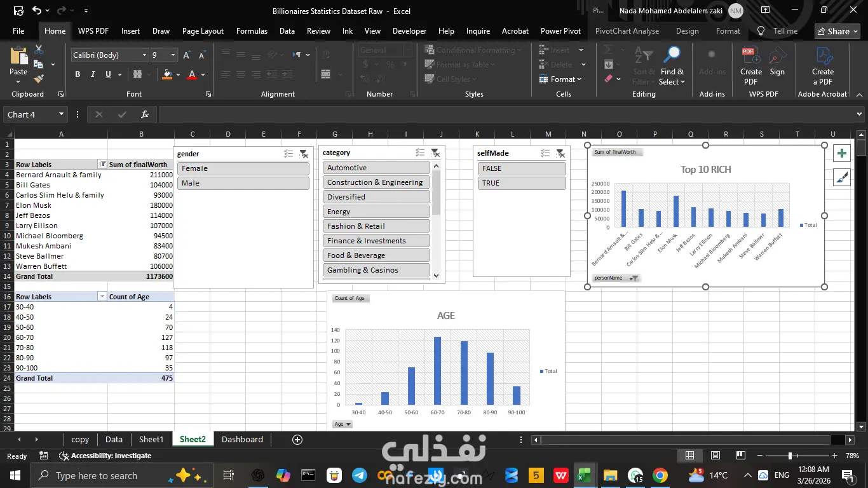Clear filter on the category slicer
Screen dimensions: 868x488
coord(435,152)
